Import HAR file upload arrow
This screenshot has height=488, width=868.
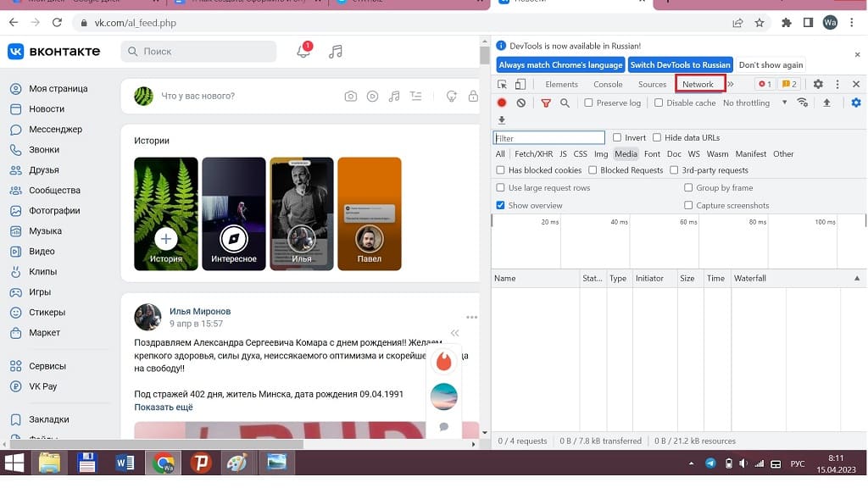pos(826,103)
